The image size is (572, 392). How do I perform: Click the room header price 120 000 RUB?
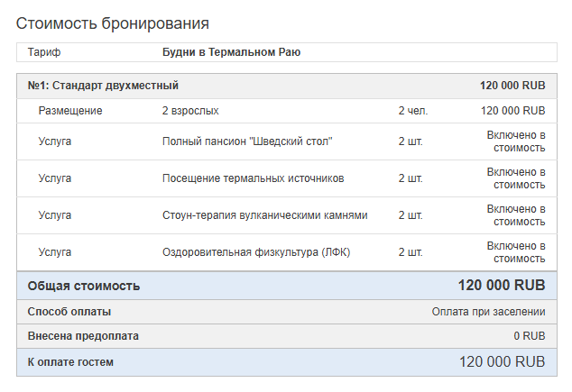point(512,86)
